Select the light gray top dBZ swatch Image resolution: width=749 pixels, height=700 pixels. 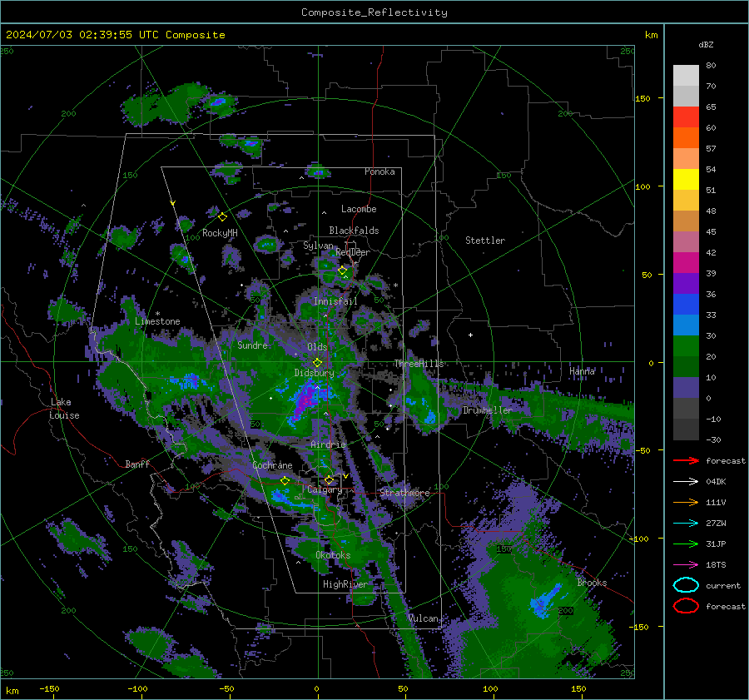point(686,75)
